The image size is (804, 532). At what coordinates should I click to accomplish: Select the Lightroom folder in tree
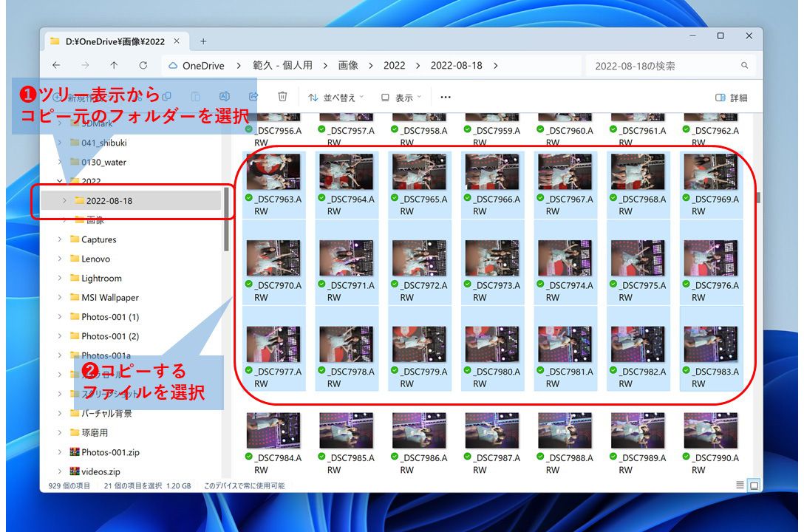coord(101,279)
